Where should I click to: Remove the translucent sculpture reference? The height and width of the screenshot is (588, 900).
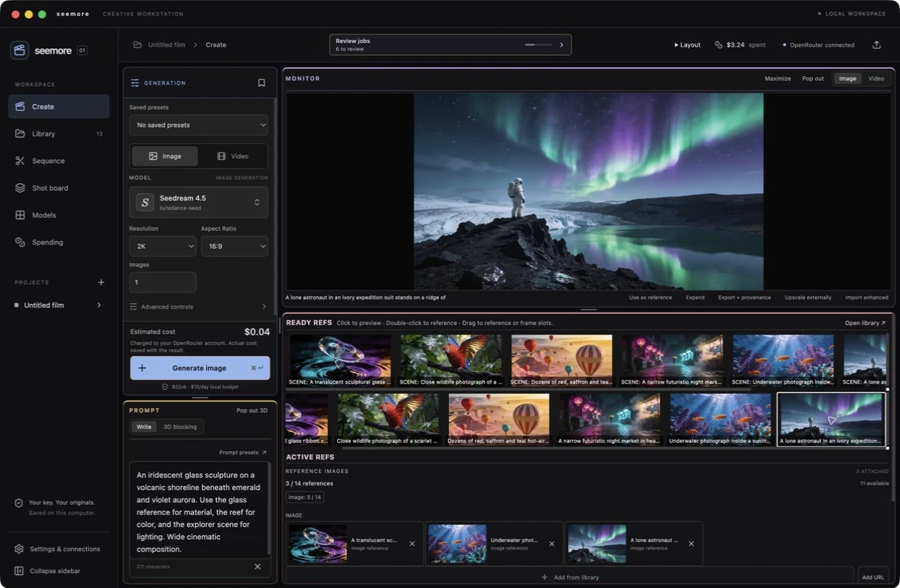point(412,544)
